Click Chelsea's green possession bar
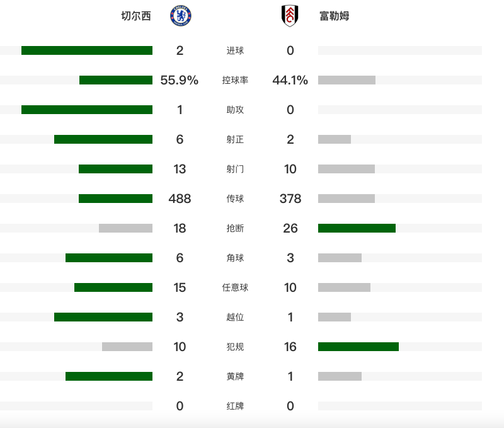Viewport: 504px width, 428px height. 116,80
